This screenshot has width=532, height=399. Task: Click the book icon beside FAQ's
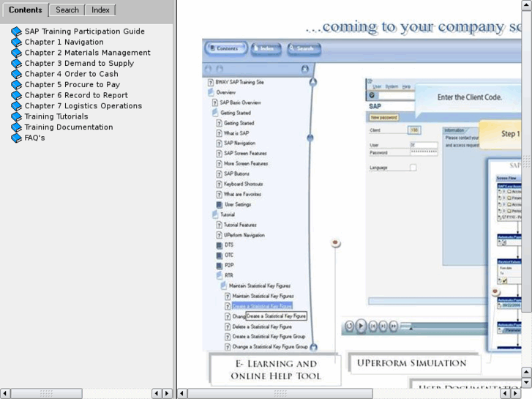coord(16,138)
